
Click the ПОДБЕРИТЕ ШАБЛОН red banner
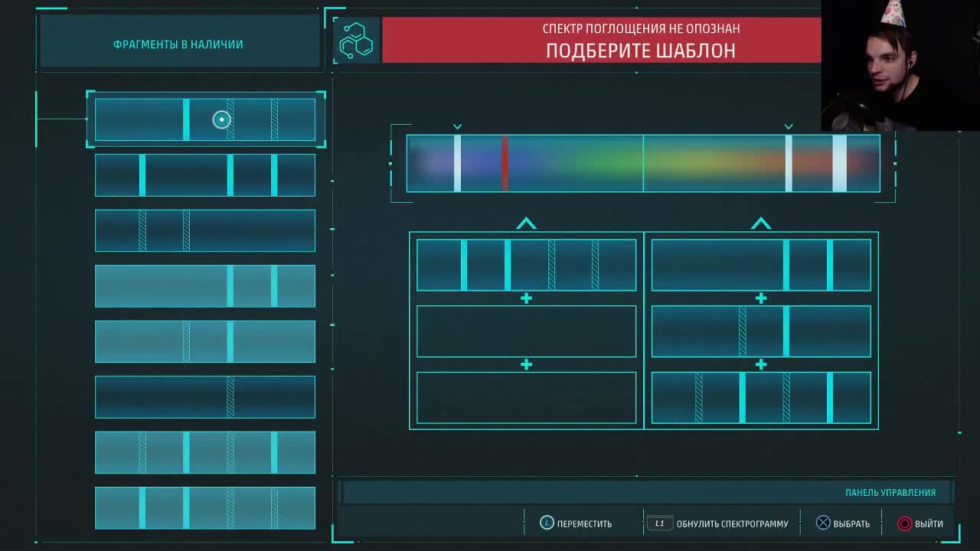(601, 41)
